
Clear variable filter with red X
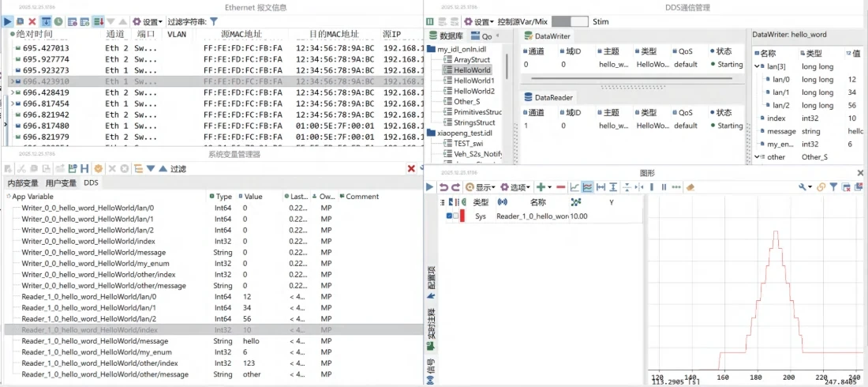(411, 168)
